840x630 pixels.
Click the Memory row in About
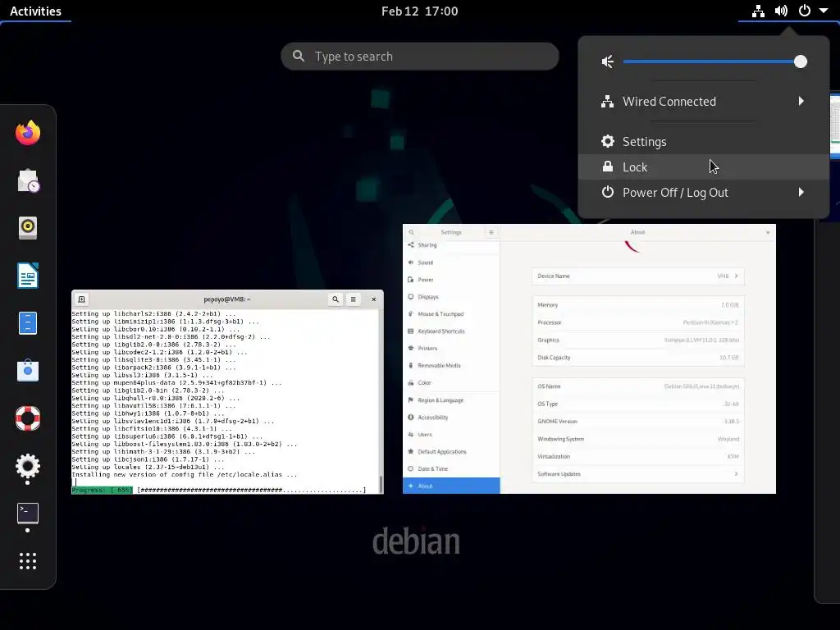tap(638, 305)
